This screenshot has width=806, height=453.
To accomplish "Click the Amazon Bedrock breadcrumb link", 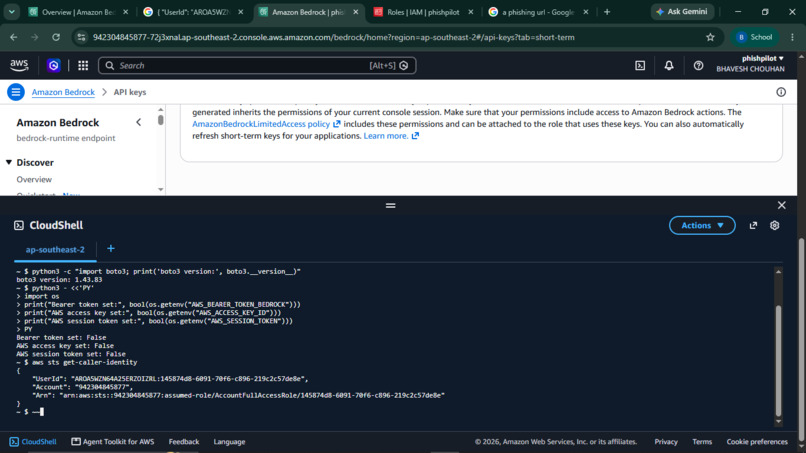I will [x=63, y=92].
